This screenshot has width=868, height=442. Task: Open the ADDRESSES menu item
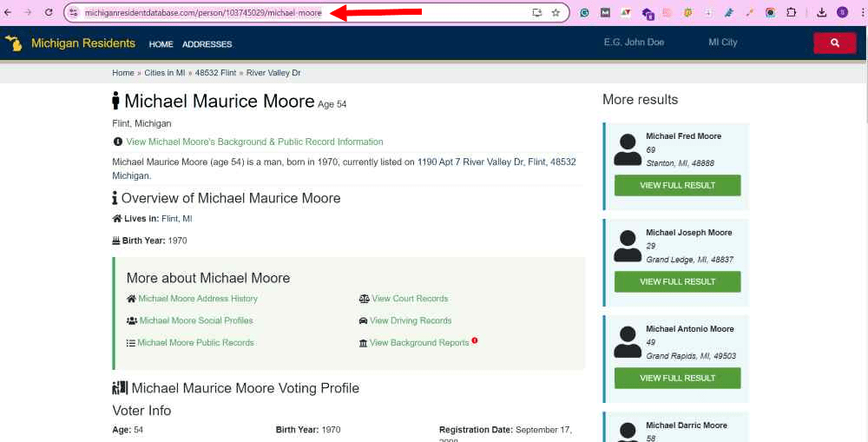[x=207, y=44]
